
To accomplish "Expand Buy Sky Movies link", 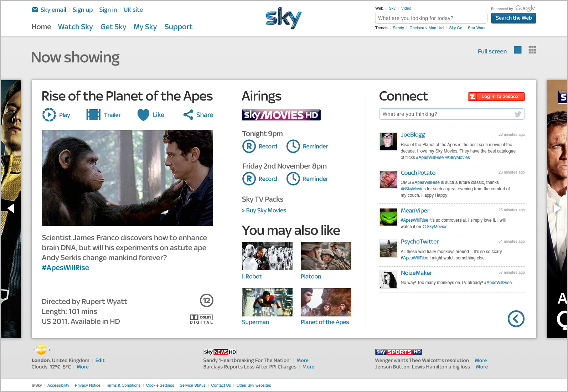I will coord(264,210).
